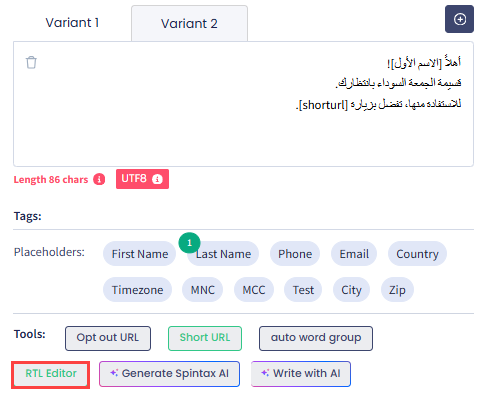Click the info icon inside UTF8 badge
The image size is (487, 398).
click(x=157, y=179)
